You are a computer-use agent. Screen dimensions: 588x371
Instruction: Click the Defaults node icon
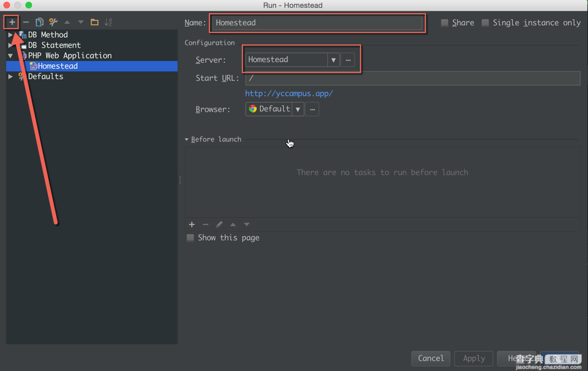[21, 76]
